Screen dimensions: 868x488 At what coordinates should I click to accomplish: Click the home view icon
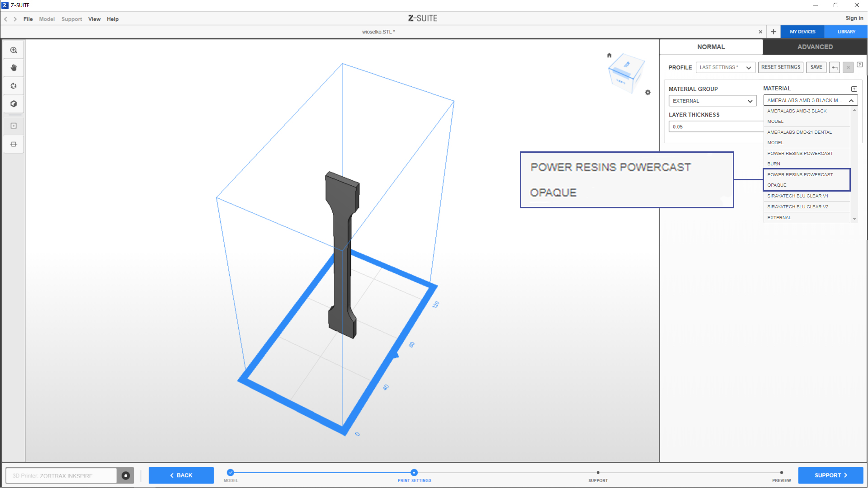609,55
